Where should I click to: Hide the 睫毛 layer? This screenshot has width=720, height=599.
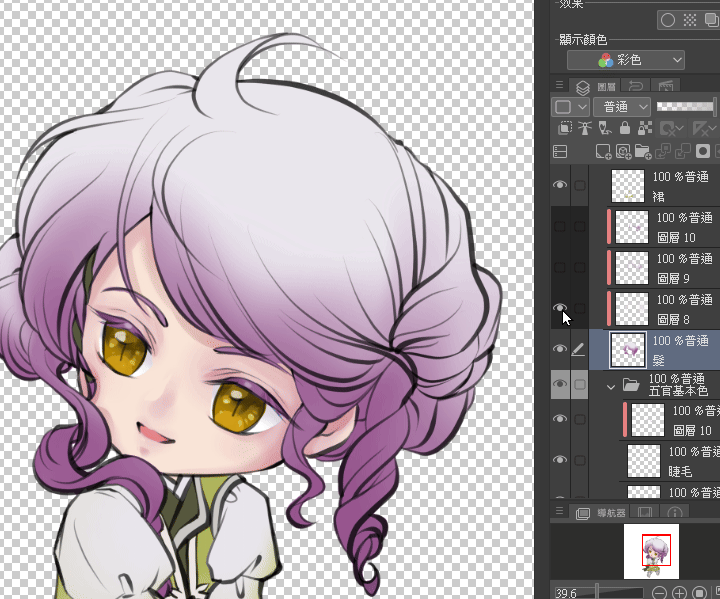pos(560,460)
